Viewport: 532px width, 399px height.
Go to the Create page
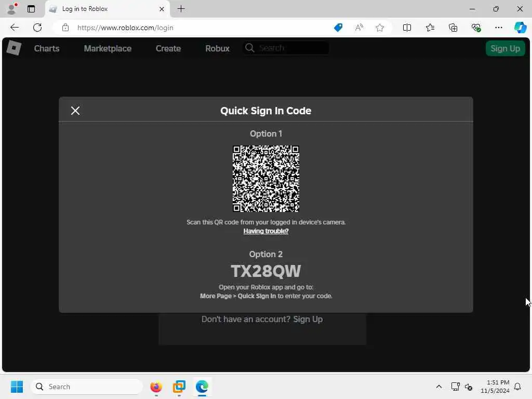(168, 48)
